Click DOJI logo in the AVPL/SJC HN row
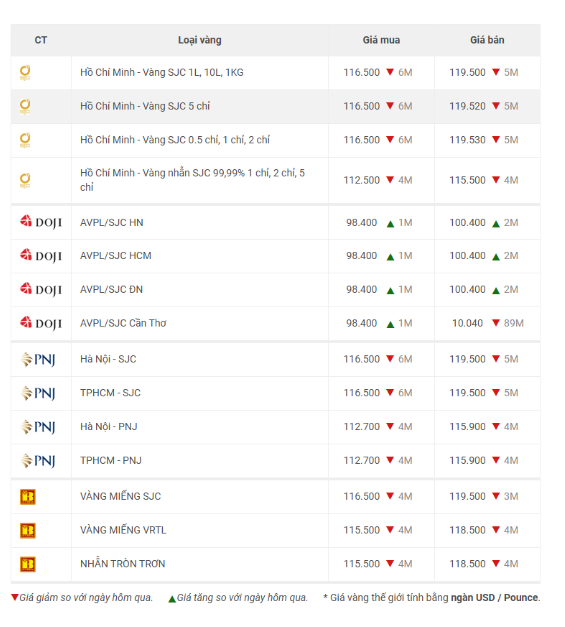 tap(41, 222)
